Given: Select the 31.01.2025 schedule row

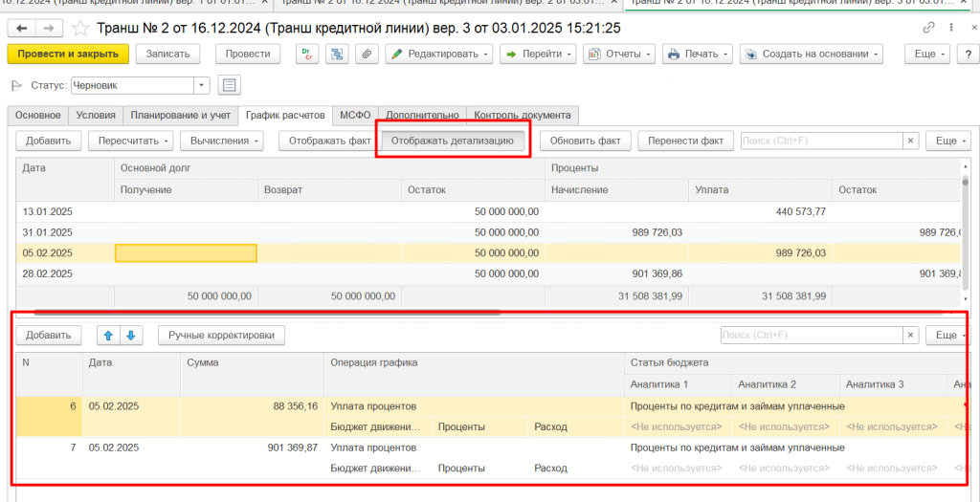Looking at the screenshot, I should pyautogui.click(x=487, y=232).
